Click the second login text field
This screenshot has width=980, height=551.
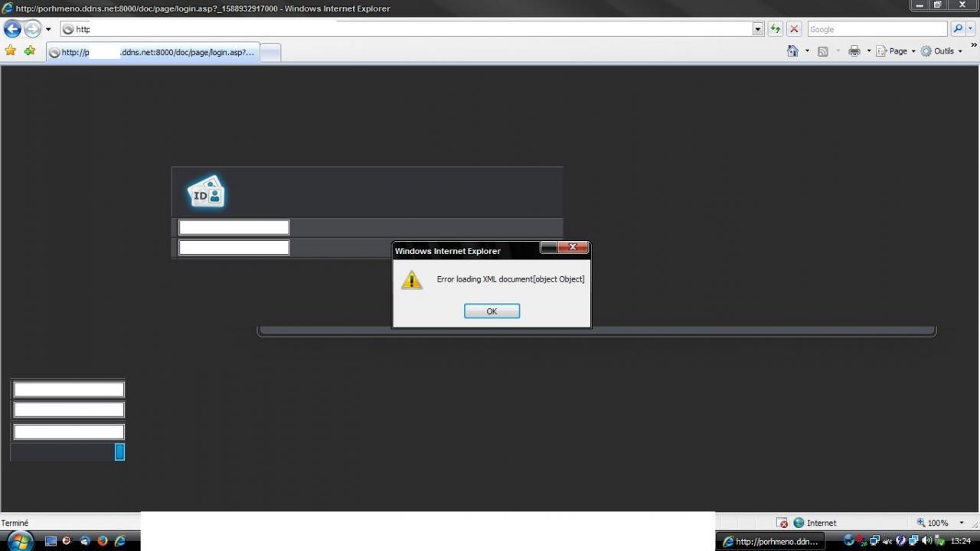tap(234, 247)
